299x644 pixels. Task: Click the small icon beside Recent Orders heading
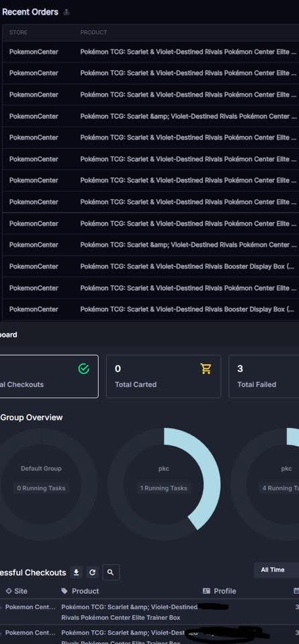[x=67, y=12]
